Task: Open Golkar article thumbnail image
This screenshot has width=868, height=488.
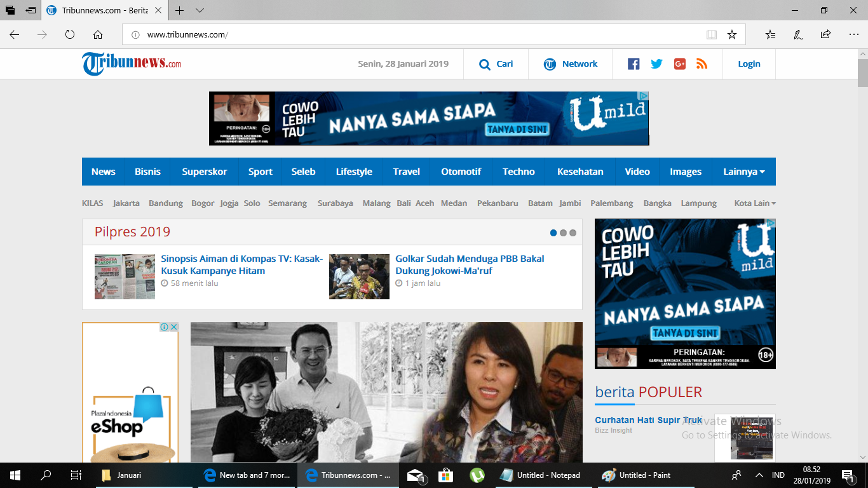Action: (x=359, y=276)
